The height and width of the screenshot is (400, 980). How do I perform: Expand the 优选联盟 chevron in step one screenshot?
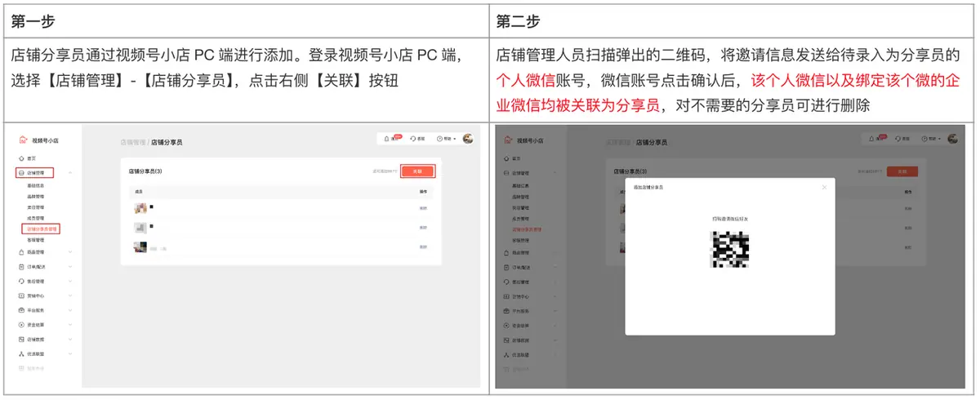point(71,353)
